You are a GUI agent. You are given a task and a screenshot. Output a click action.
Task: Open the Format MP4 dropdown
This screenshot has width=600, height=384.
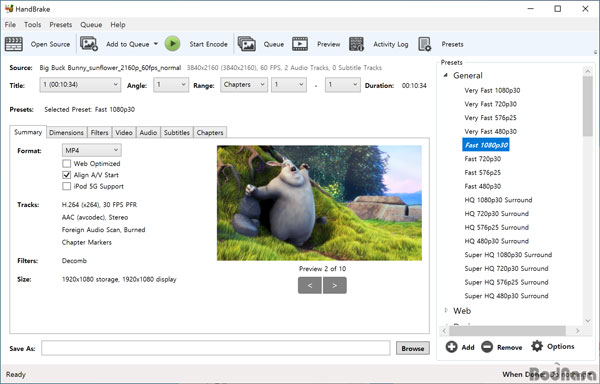tap(91, 150)
